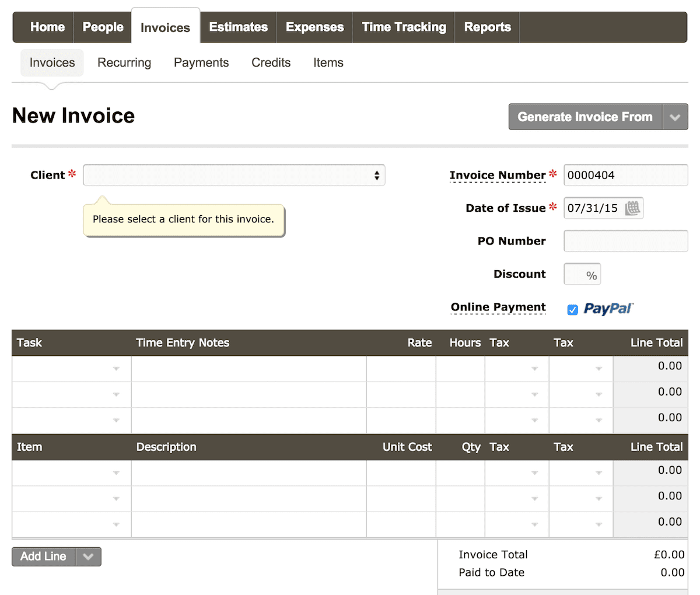
Task: Open the Add Line dropdown chevron
Action: 89,556
